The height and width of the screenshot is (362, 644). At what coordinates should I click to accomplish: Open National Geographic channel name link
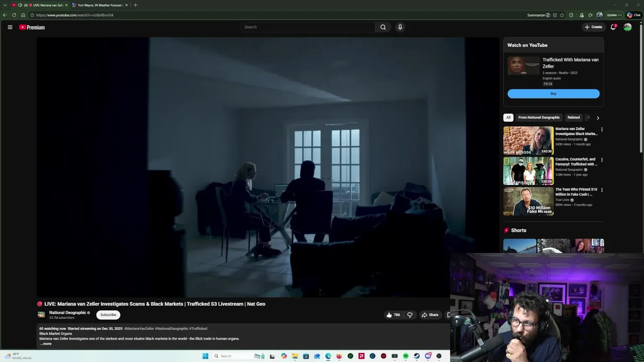tap(67, 313)
